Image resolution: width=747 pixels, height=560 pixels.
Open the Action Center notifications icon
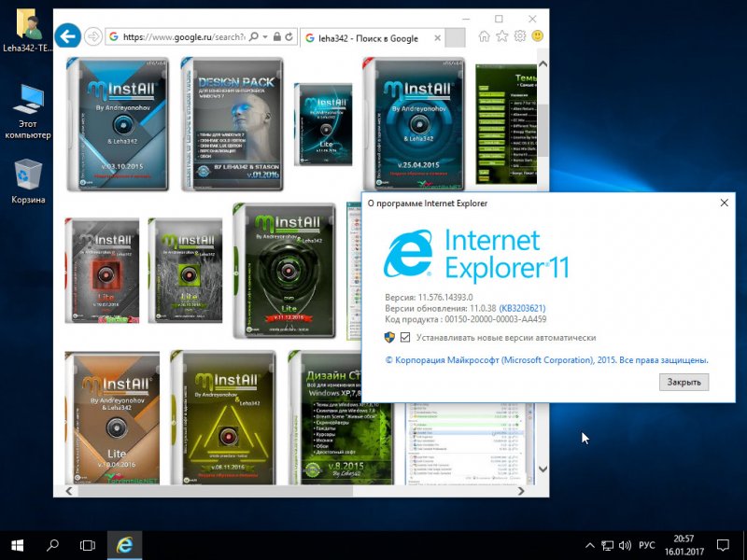click(x=723, y=545)
